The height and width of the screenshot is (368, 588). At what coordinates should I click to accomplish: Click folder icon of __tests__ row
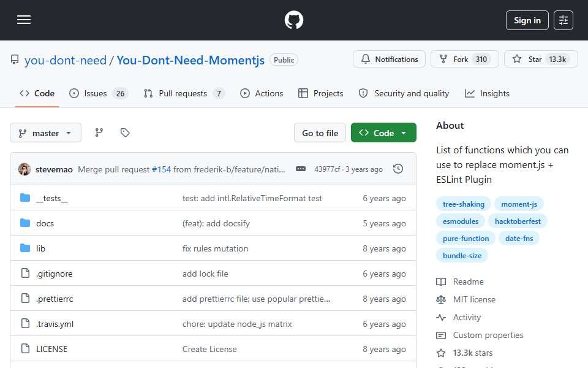[25, 198]
